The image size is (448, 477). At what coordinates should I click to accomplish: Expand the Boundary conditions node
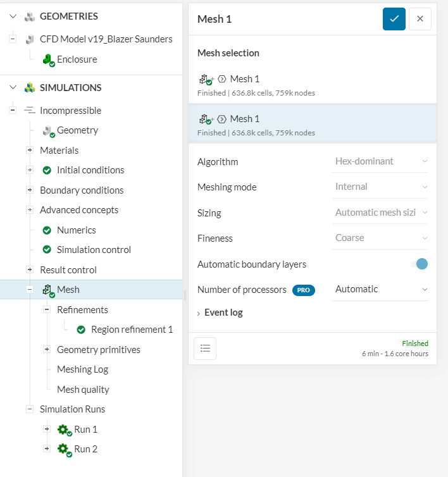[30, 190]
